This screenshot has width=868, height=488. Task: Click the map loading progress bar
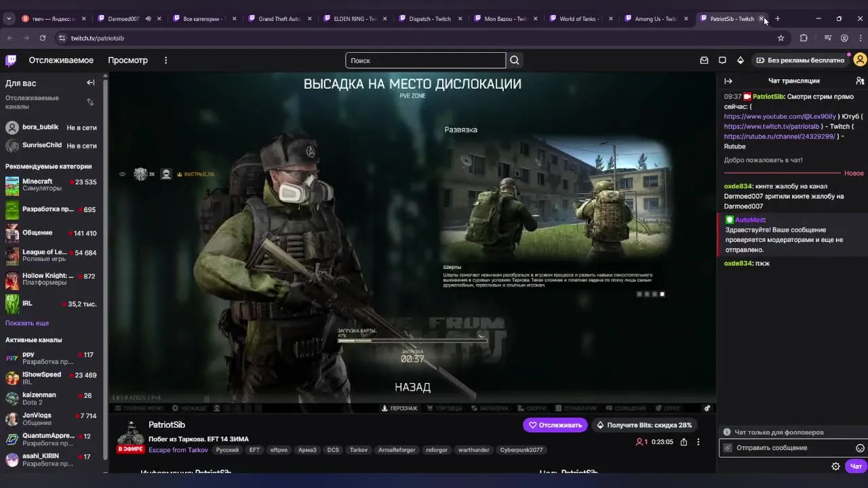pos(412,340)
